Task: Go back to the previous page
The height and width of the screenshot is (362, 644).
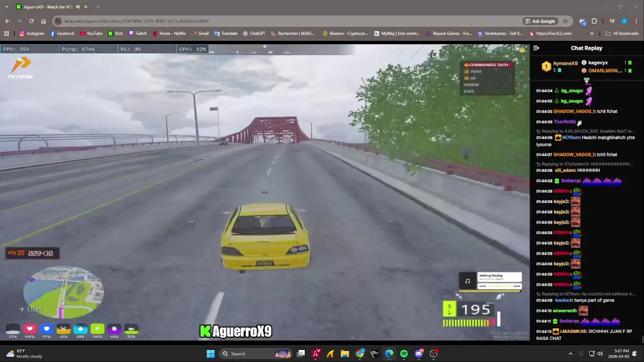Action: (x=7, y=21)
